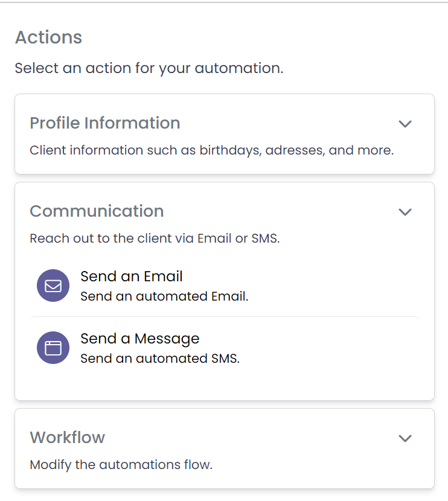Click the Actions panel title
The height and width of the screenshot is (501, 448).
pyautogui.click(x=48, y=37)
